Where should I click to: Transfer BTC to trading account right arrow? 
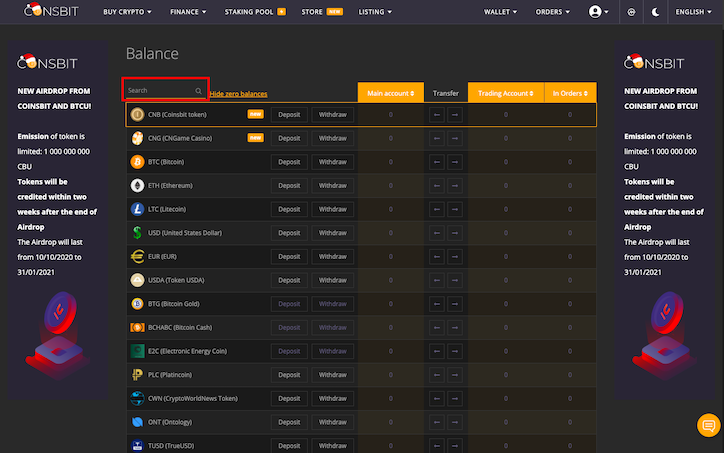click(455, 162)
